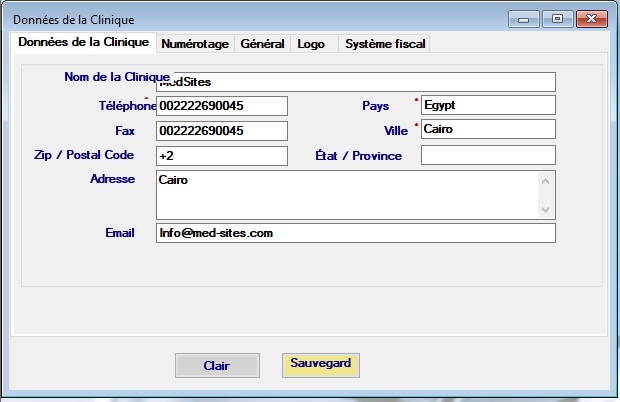The image size is (620, 402).
Task: Switch to the Numérotage tab
Action: click(194, 44)
